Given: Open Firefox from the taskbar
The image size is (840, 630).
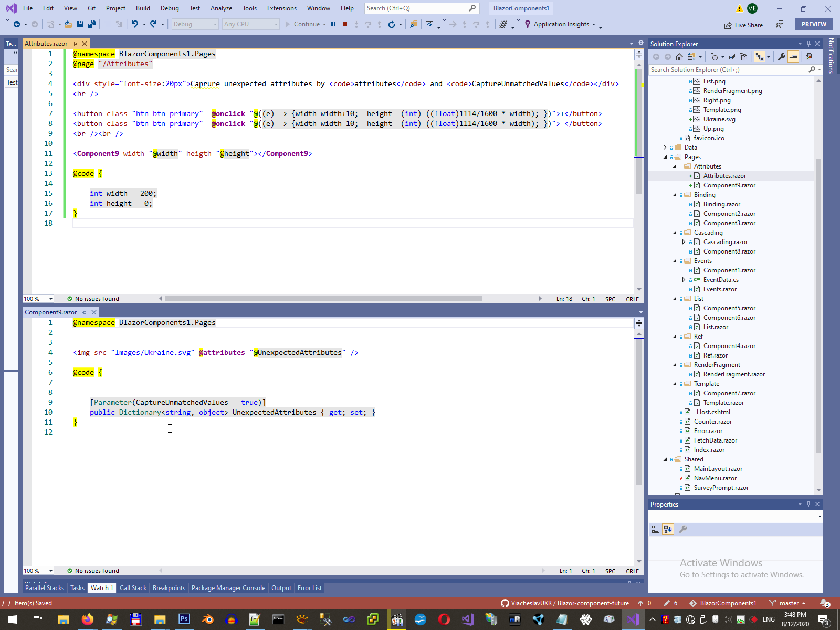Looking at the screenshot, I should tap(87, 619).
